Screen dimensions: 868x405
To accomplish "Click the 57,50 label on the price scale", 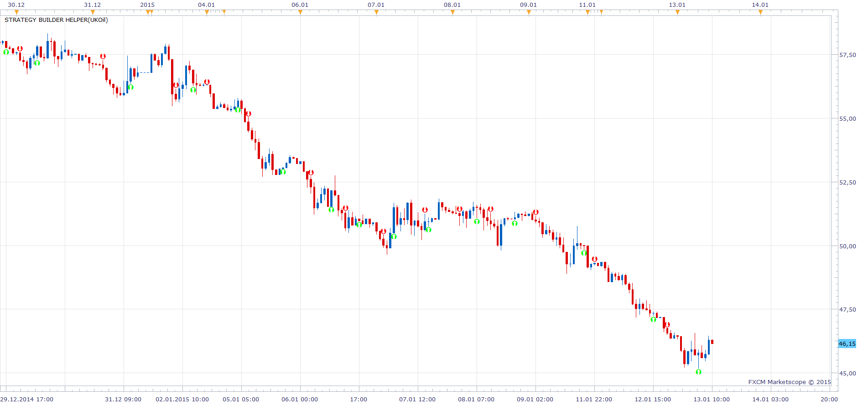I will [x=847, y=55].
